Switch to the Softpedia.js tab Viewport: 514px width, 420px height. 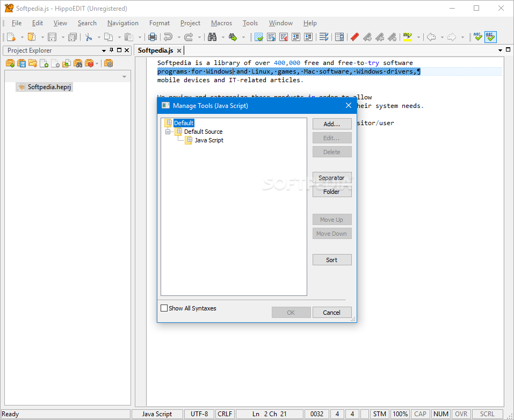pyautogui.click(x=155, y=50)
